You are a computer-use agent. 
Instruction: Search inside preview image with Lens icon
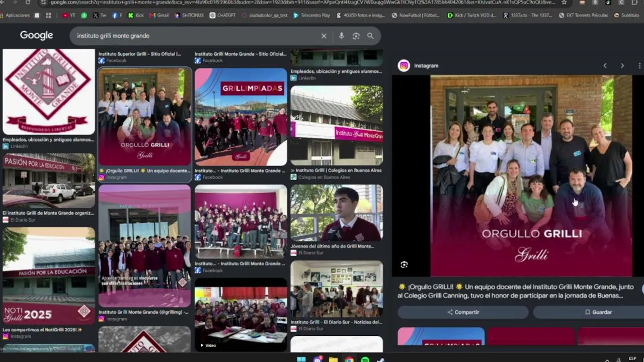(404, 264)
